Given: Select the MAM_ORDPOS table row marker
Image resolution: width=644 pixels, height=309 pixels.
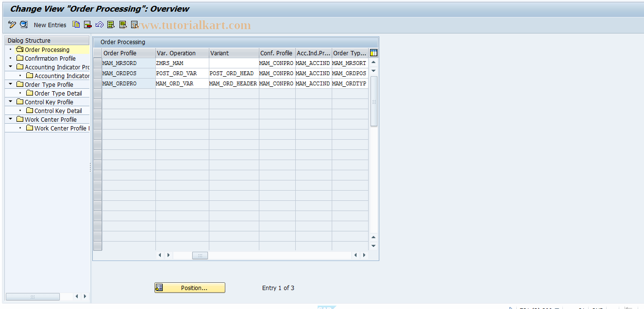Looking at the screenshot, I should (x=97, y=73).
